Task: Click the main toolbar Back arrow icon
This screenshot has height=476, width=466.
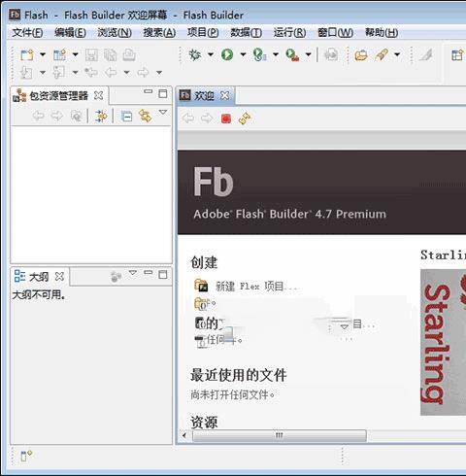Action: (111, 72)
